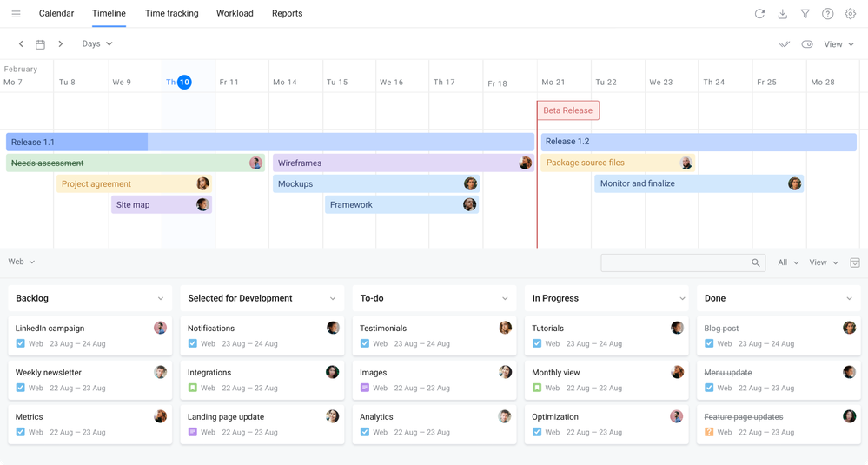Viewport: 868px width, 465px height.
Task: Click assignee avatar on Site map bar
Action: 202,204
